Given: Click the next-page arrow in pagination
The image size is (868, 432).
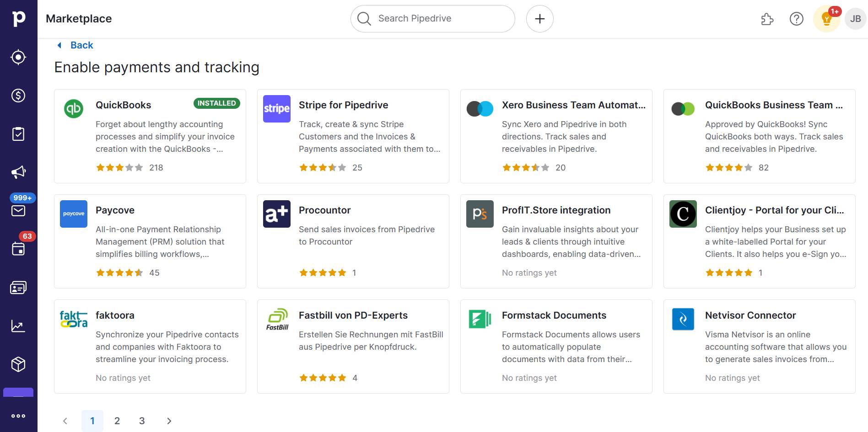Looking at the screenshot, I should click(x=169, y=421).
